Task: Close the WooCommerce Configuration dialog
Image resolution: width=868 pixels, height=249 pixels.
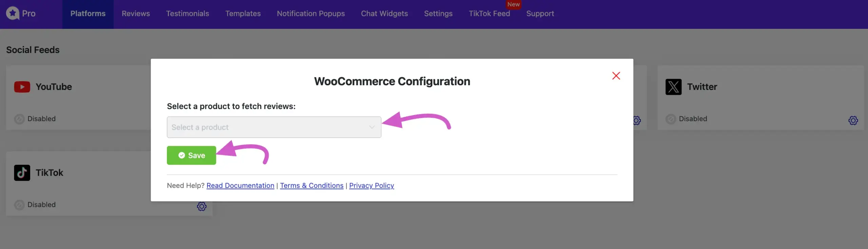Action: click(x=616, y=76)
